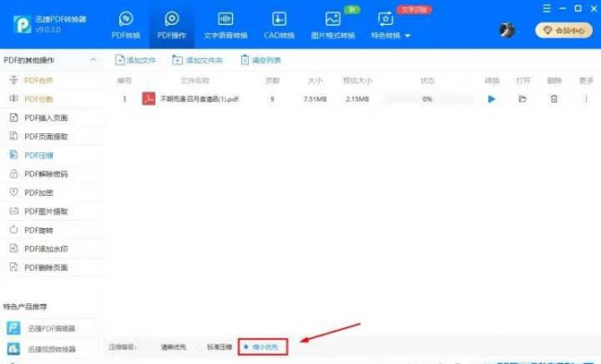The height and width of the screenshot is (364, 601).
Task: Select the 清晰优先 compression option
Action: click(x=173, y=347)
